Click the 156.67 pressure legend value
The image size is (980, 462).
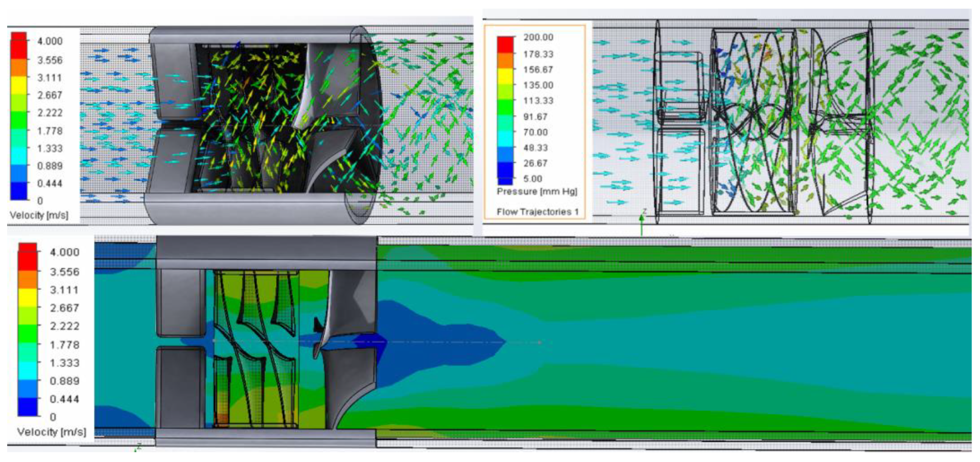pyautogui.click(x=538, y=69)
